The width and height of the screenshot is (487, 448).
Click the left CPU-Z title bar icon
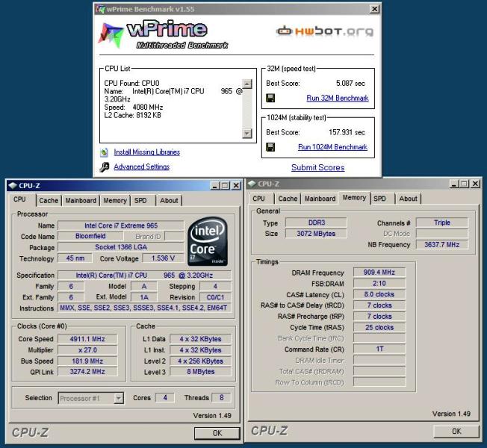tap(13, 186)
